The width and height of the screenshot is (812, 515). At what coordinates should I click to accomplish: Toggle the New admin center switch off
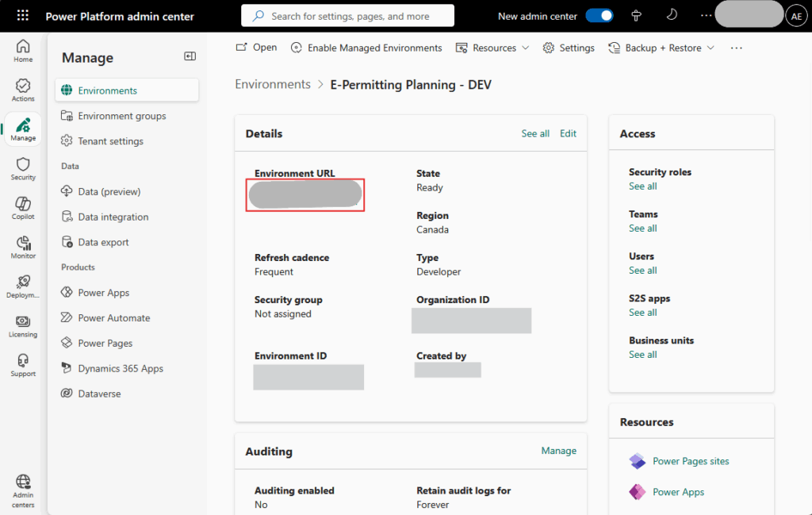pyautogui.click(x=602, y=15)
